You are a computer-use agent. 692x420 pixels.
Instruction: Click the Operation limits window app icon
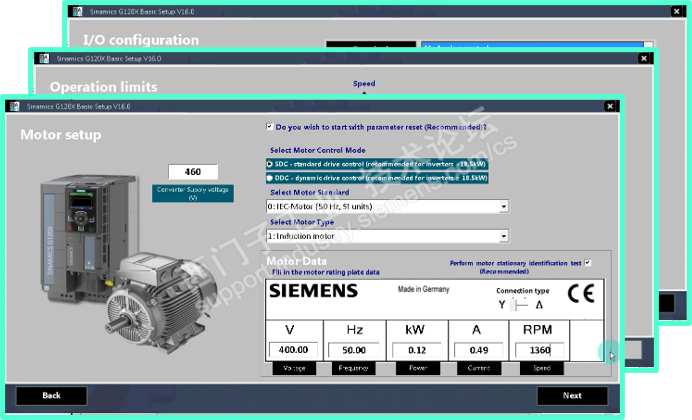click(44, 58)
